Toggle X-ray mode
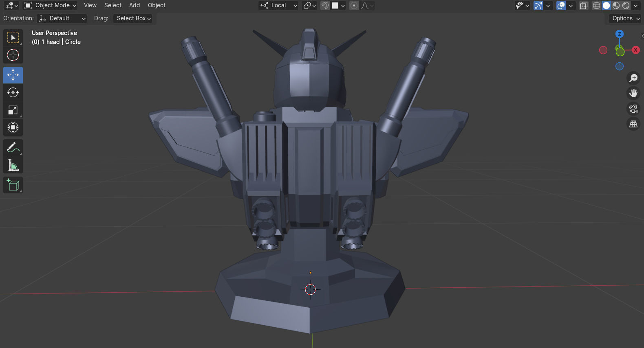This screenshot has width=644, height=348. tap(584, 5)
